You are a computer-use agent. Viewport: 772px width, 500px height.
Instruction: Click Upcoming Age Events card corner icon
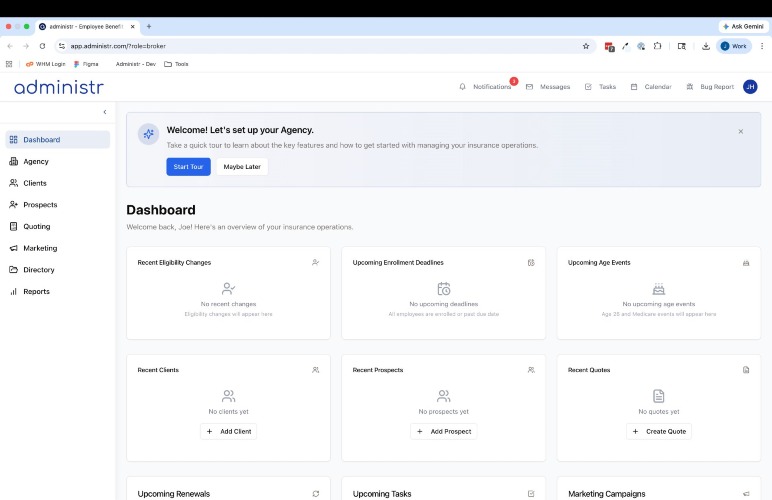point(746,263)
